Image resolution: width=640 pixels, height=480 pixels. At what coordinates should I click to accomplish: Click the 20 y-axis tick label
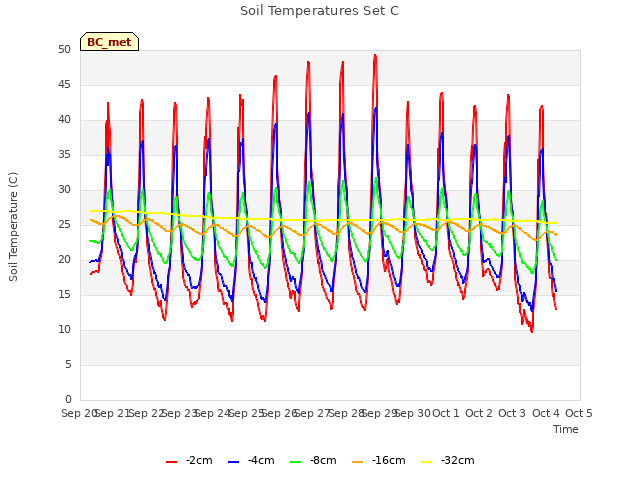click(64, 260)
